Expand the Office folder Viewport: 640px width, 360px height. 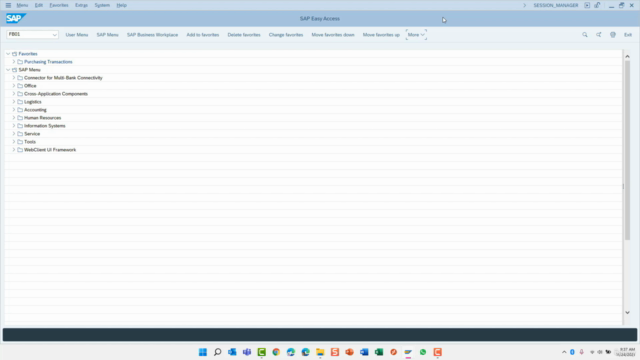pyautogui.click(x=14, y=86)
